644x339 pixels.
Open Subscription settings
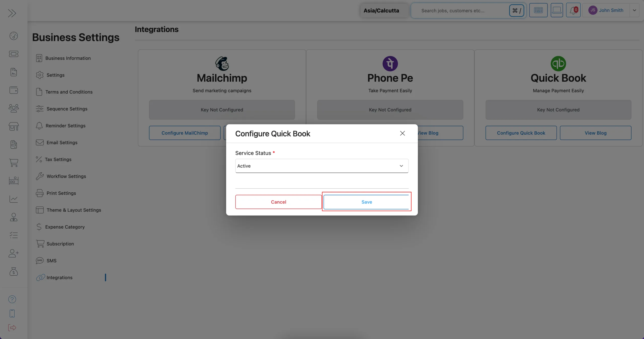[55, 243]
